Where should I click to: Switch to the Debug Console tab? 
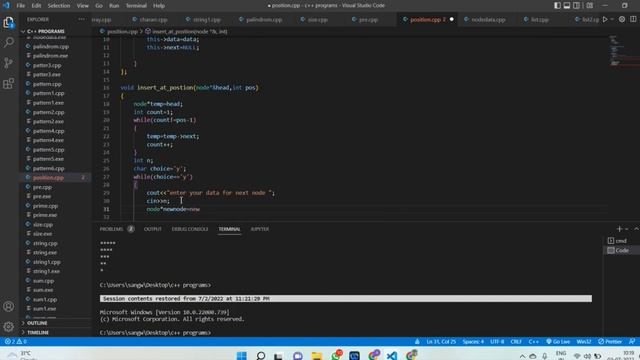pos(190,229)
